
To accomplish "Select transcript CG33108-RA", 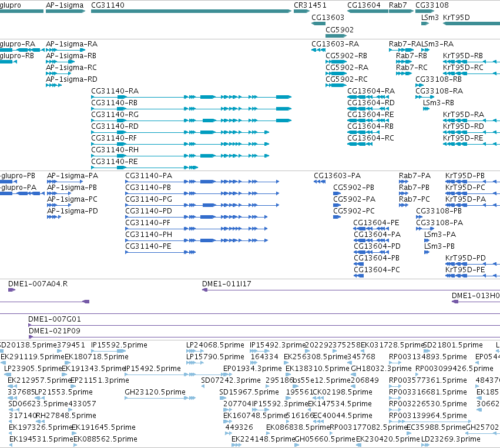I will pyautogui.click(x=425, y=97).
